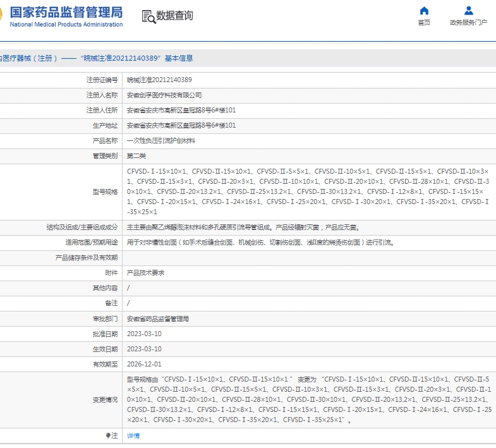Select the 注册人住所 address value
The width and height of the screenshot is (496, 448).
coord(181,110)
